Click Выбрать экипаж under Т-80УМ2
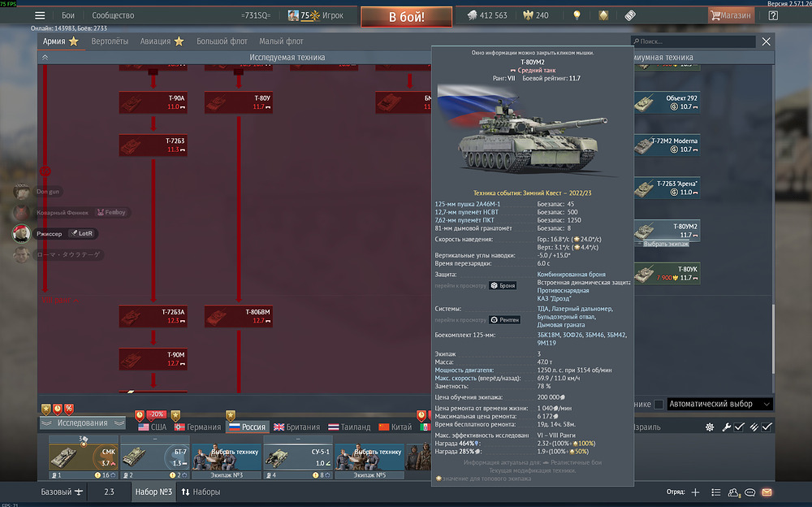Image resolution: width=812 pixels, height=507 pixels. click(x=666, y=245)
